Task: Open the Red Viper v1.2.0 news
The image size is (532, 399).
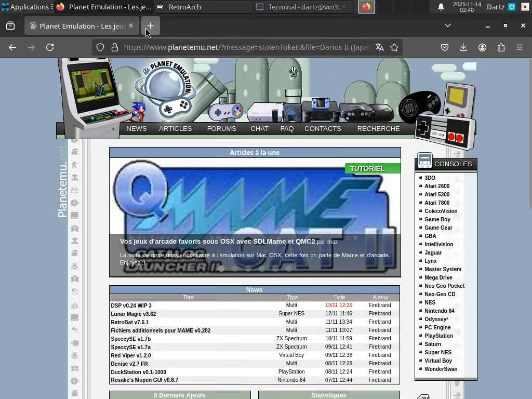Action: point(130,355)
